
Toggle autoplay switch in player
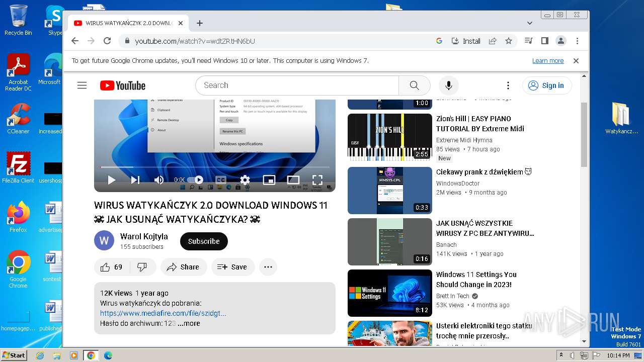point(195,180)
